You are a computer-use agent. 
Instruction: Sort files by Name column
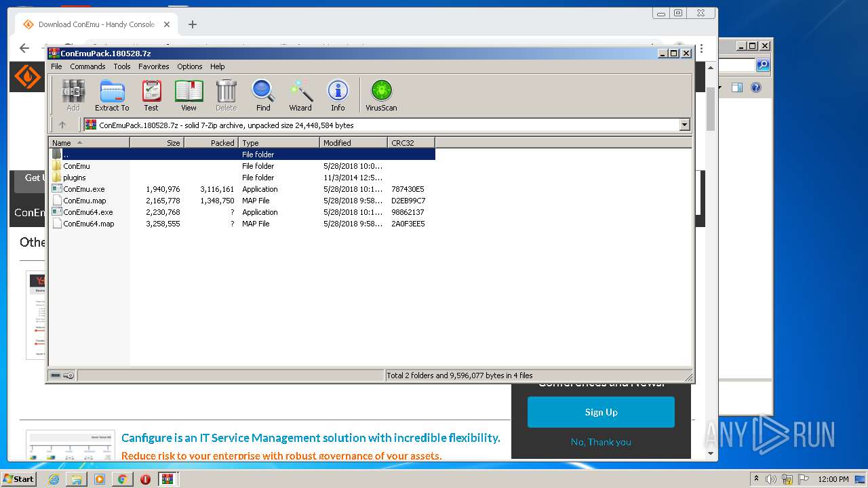(x=89, y=142)
